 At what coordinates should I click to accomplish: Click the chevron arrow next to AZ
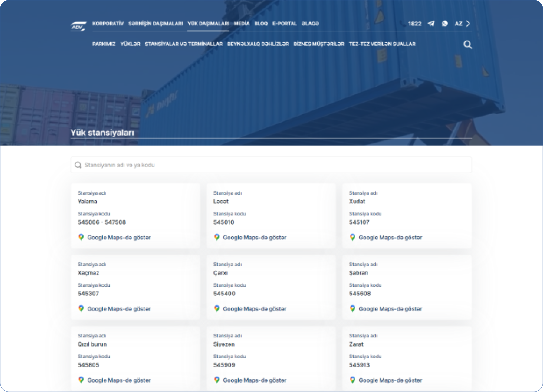468,24
